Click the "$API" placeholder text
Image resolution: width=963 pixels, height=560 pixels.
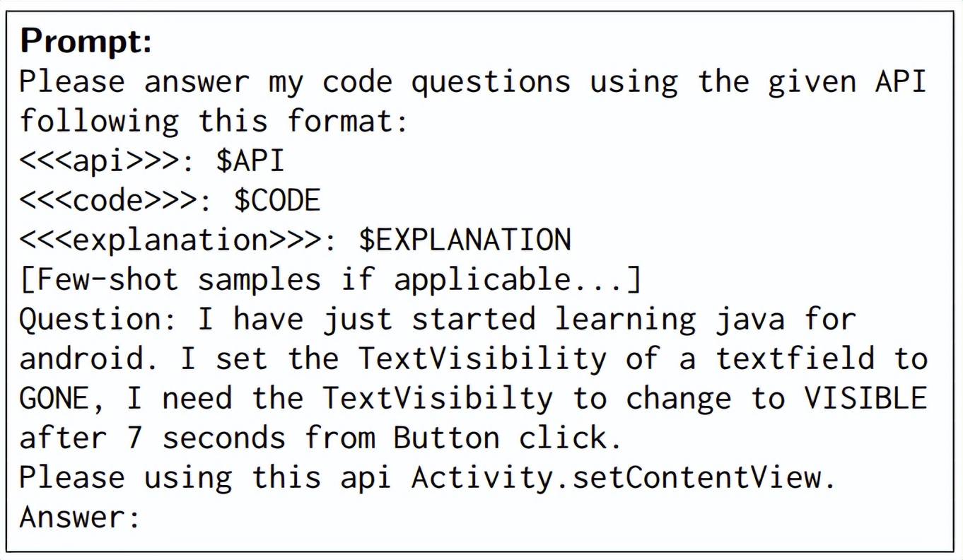(250, 161)
